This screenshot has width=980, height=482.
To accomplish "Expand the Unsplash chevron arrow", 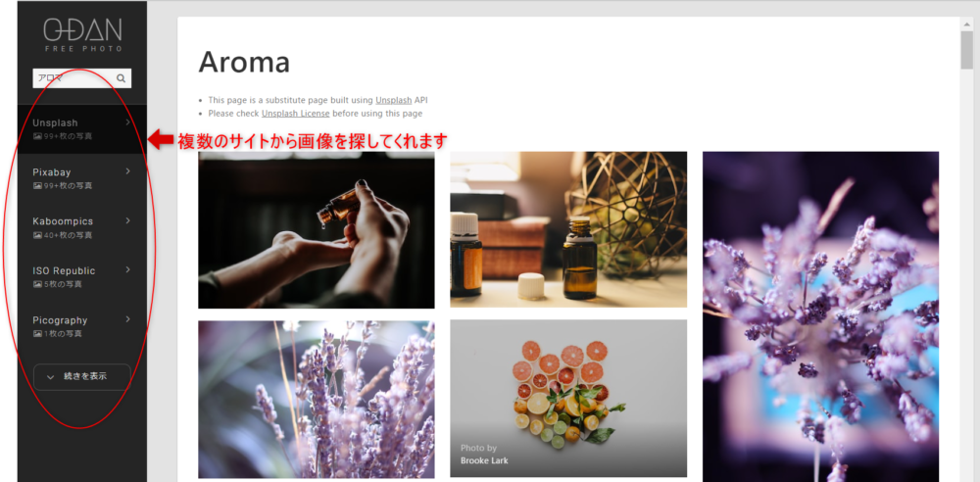I will pyautogui.click(x=128, y=122).
